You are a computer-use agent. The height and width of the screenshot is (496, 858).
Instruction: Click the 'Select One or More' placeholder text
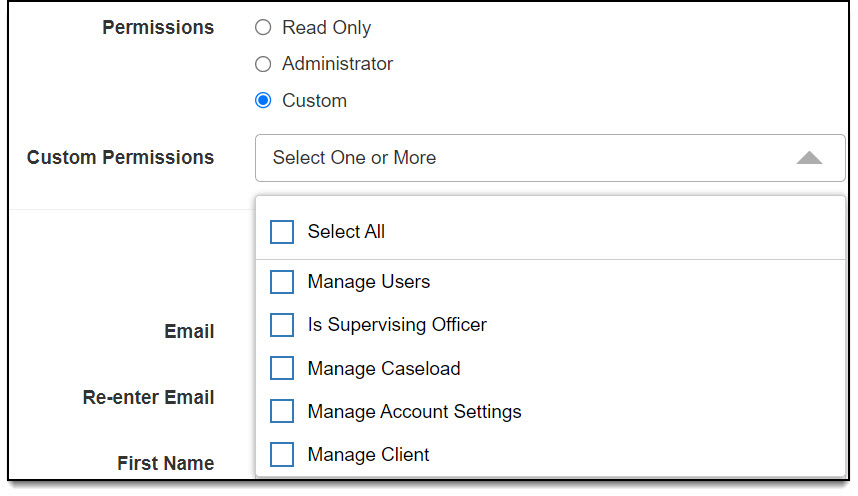tap(354, 158)
